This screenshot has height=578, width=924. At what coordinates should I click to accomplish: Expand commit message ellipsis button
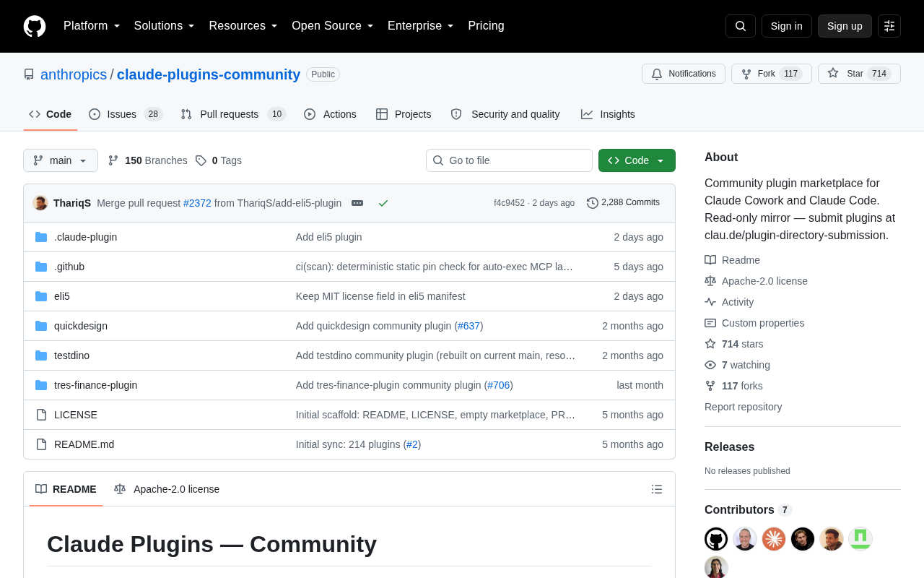pyautogui.click(x=357, y=203)
